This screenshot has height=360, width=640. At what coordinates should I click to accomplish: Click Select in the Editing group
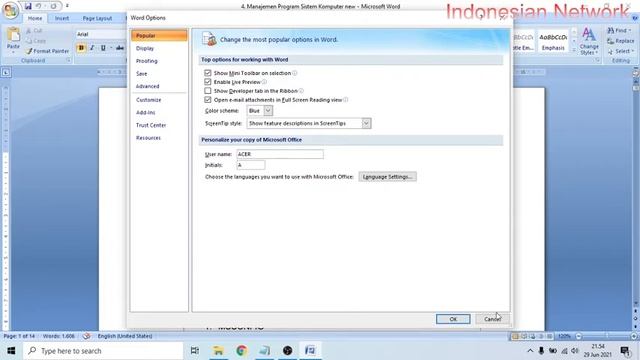click(x=620, y=51)
